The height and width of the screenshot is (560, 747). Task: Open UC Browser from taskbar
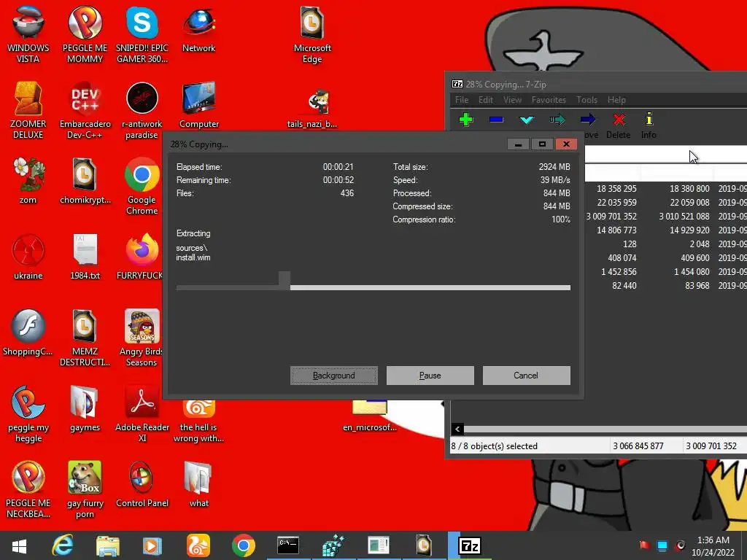click(x=198, y=545)
